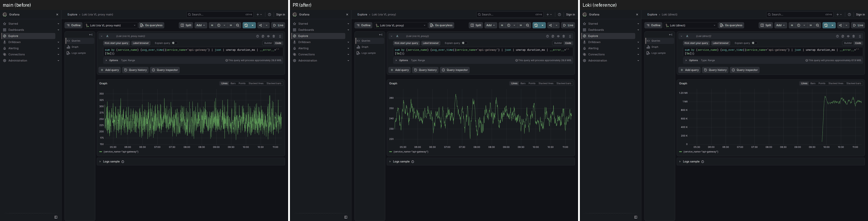
Task: Click share icon in Loki (reference) panel
Action: pos(840,25)
